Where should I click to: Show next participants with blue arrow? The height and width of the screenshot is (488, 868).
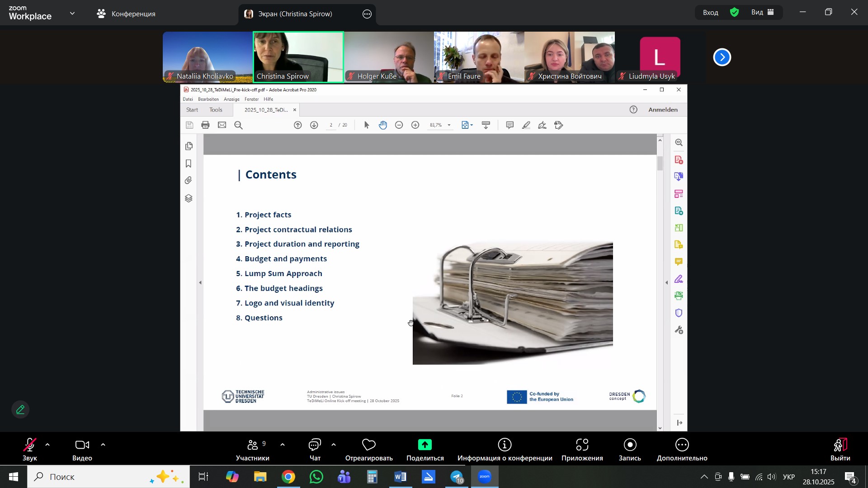pos(722,57)
